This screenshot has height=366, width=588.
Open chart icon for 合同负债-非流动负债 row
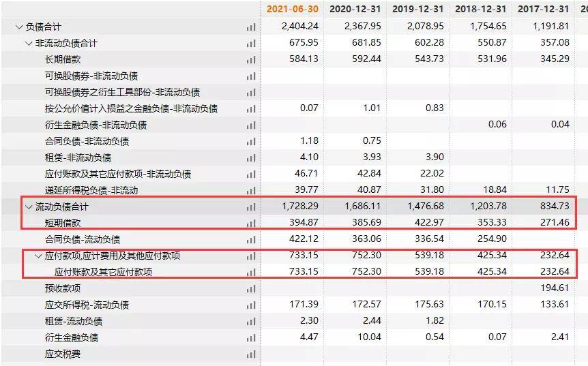(251, 142)
